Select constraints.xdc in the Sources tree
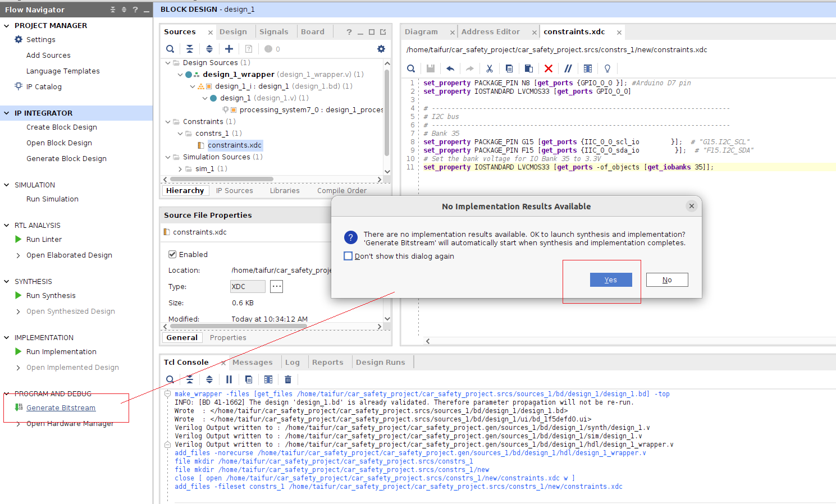The height and width of the screenshot is (504, 836). tap(234, 145)
